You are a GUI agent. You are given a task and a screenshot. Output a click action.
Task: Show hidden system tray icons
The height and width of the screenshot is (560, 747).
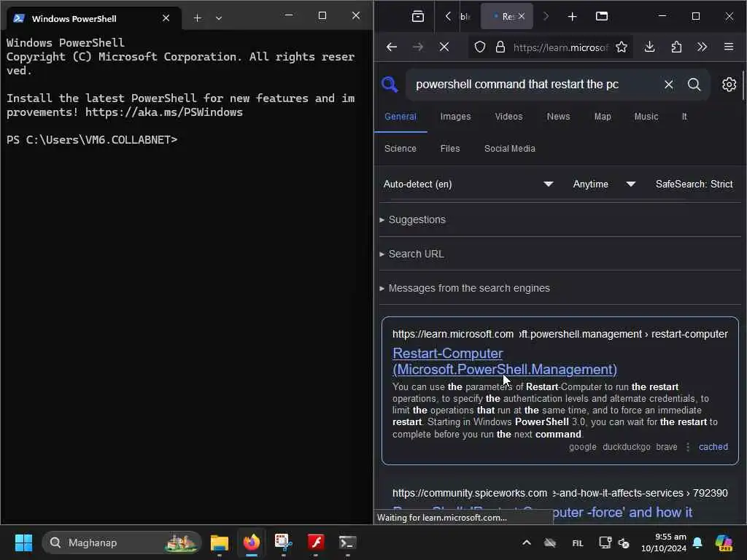(x=527, y=542)
